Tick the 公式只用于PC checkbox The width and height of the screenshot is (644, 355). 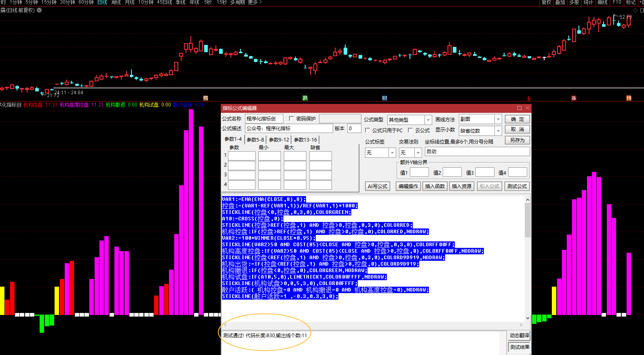tap(367, 130)
